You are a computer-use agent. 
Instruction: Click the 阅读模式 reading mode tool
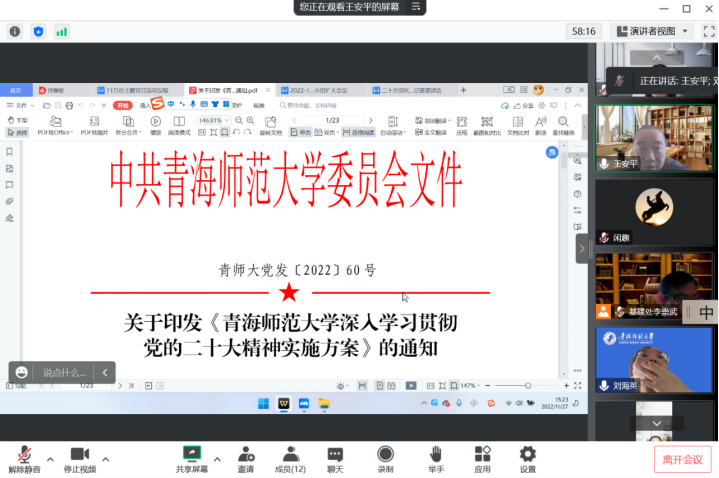(179, 126)
